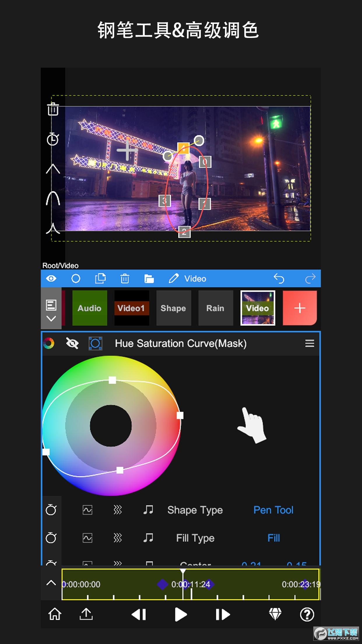Go to the Home screen
This screenshot has height=644, width=362.
tap(55, 614)
